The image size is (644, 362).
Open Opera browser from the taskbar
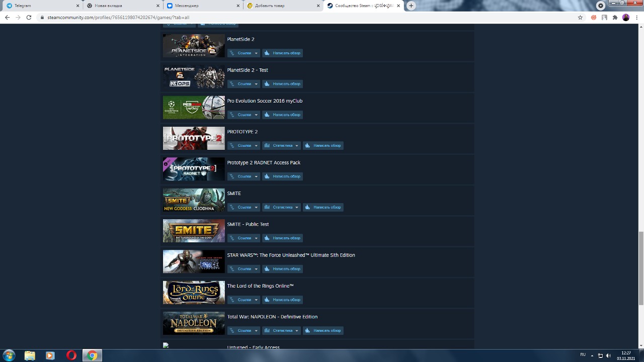[x=71, y=355]
